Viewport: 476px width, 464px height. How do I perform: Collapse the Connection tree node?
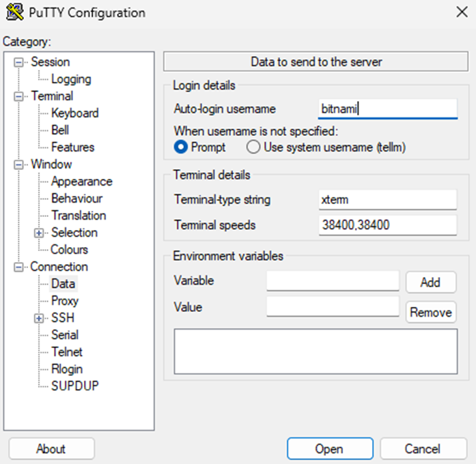[x=18, y=267]
